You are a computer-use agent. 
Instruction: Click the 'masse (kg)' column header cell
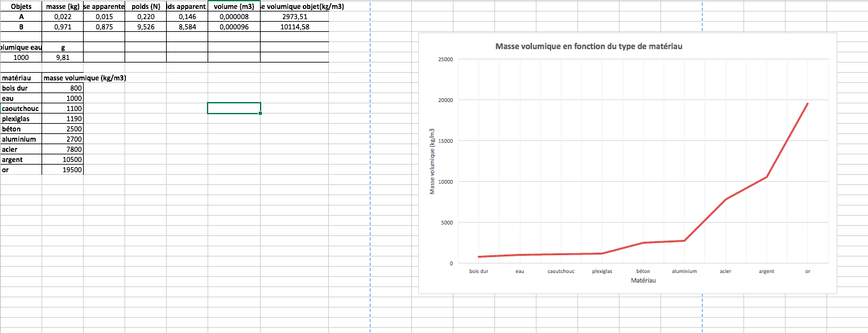click(63, 6)
